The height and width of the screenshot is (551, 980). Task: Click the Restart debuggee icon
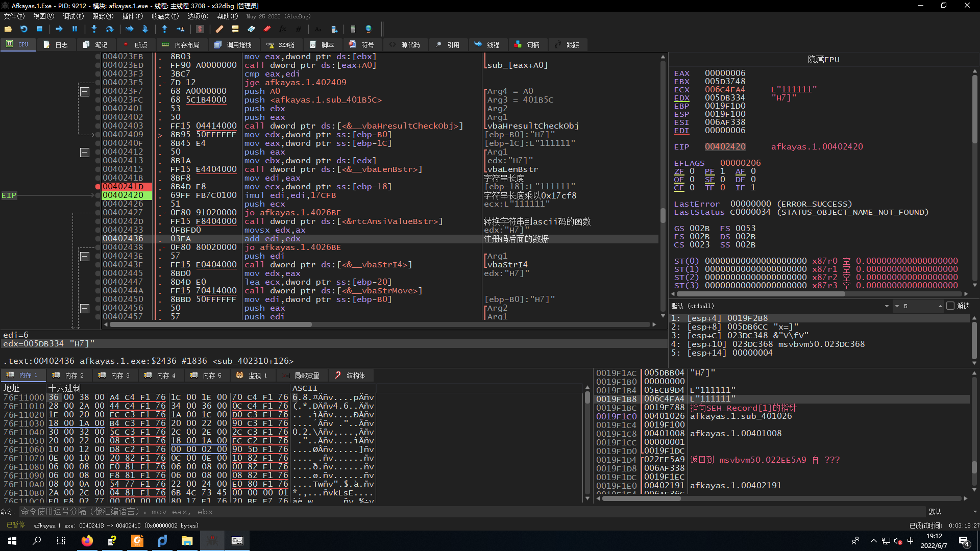pos(24,29)
